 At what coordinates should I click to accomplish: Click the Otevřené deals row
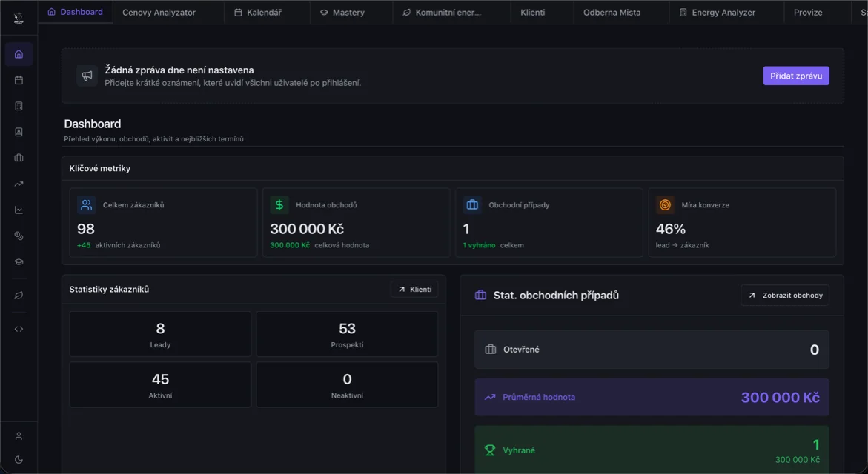coord(652,350)
